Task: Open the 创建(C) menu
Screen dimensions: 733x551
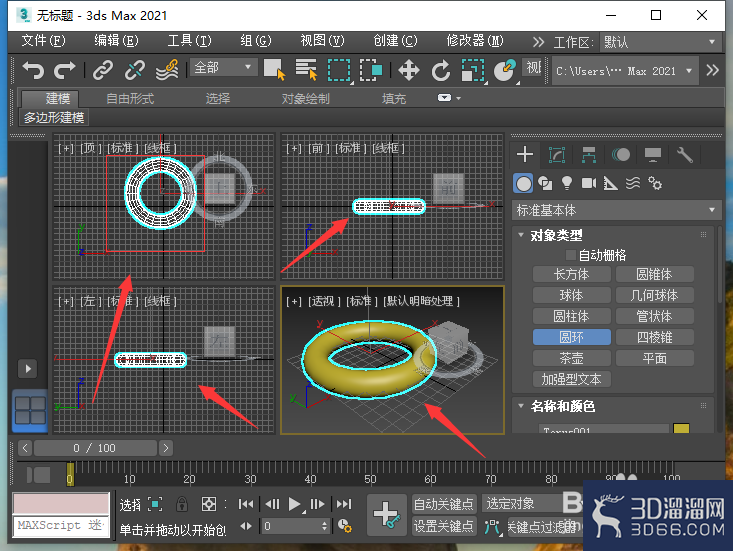Action: (395, 41)
